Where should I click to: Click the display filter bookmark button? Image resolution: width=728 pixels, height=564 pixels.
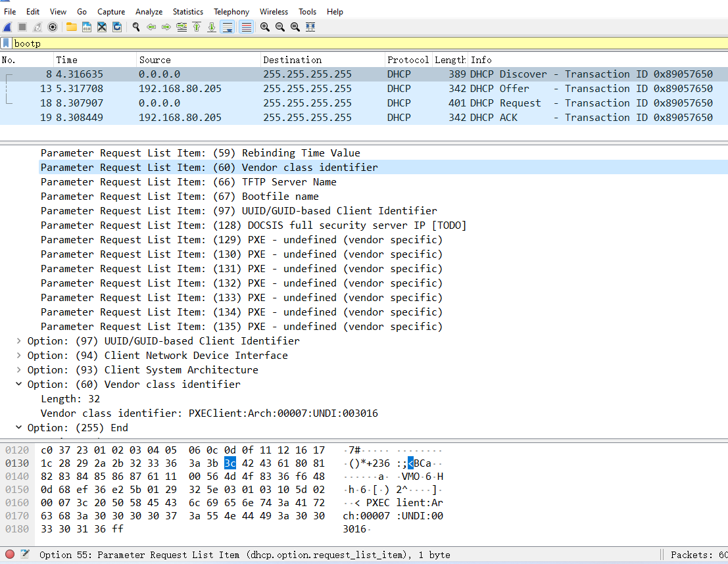coord(7,43)
